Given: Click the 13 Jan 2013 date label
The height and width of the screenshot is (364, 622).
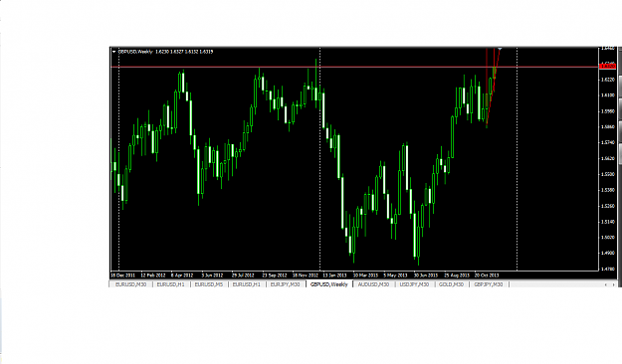Looking at the screenshot, I should [x=334, y=275].
